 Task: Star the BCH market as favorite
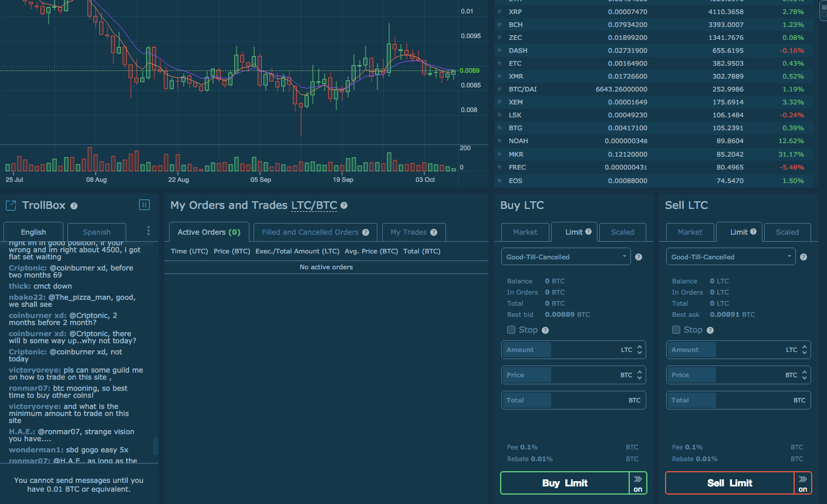click(x=499, y=25)
